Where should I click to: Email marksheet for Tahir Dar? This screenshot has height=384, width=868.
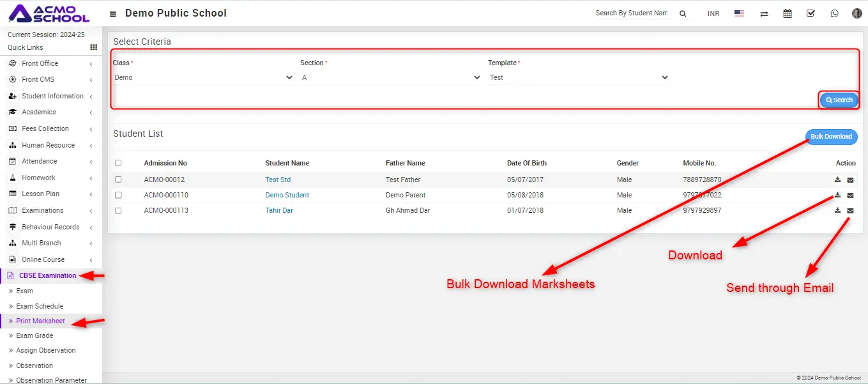click(850, 211)
